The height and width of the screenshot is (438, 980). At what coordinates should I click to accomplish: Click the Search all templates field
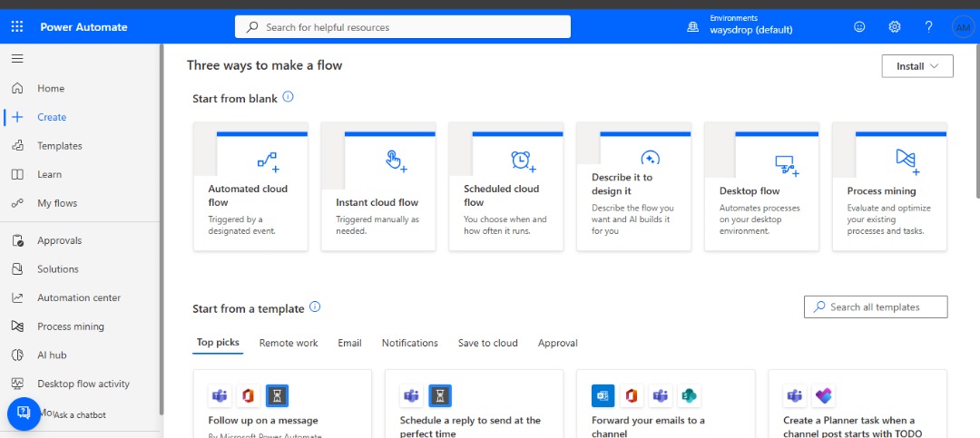point(875,307)
